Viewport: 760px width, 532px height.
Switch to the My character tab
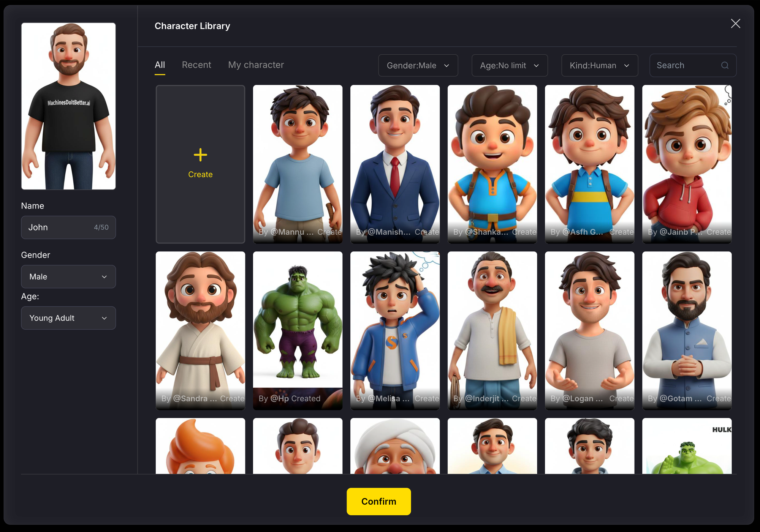coord(256,65)
